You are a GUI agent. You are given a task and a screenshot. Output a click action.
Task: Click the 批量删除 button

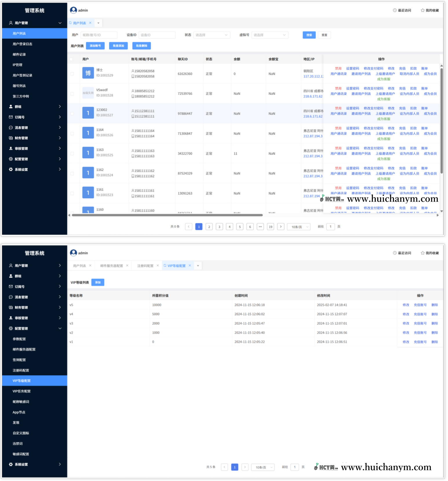[x=141, y=46]
